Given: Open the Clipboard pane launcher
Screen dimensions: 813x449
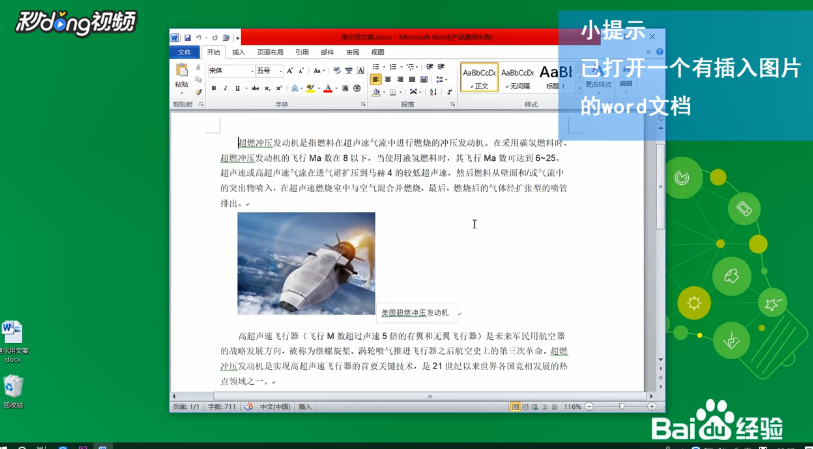Looking at the screenshot, I should (201, 104).
